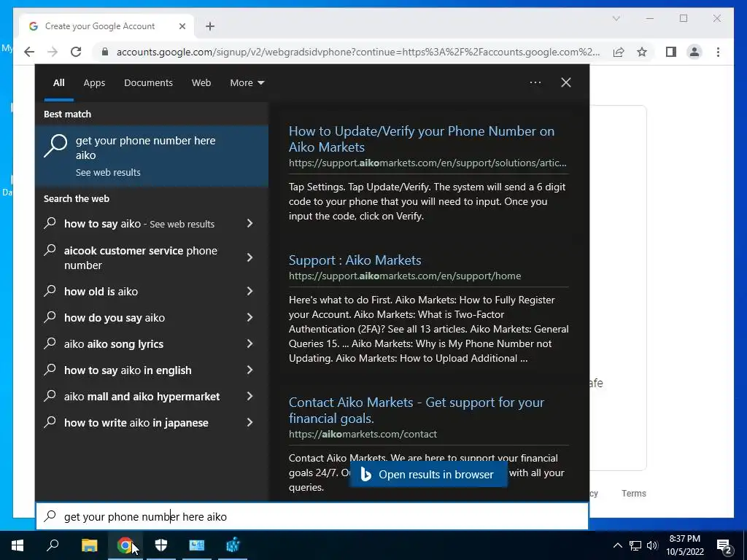The image size is (747, 560).
Task: Click the Terms link on Google page
Action: pos(634,494)
